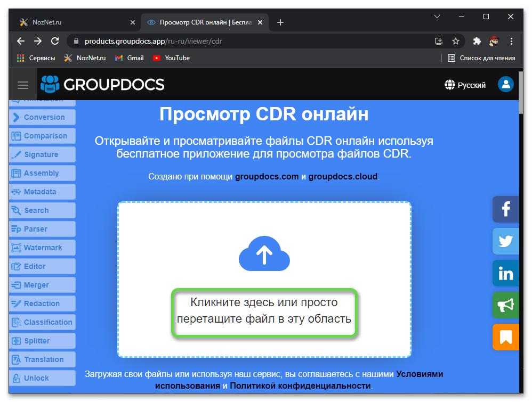Reload the current page
Screen dimensions: 532x402
click(55, 41)
